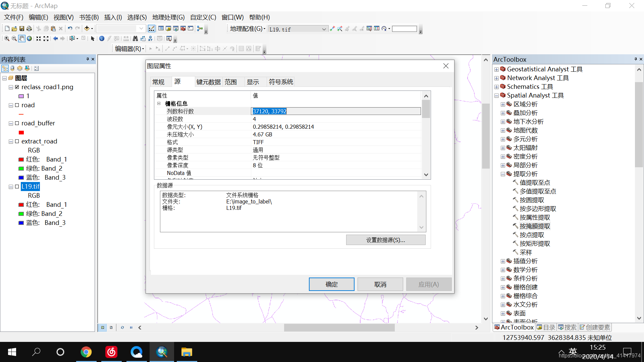
Task: Click the Full Extent globe icon
Action: pyautogui.click(x=30, y=39)
